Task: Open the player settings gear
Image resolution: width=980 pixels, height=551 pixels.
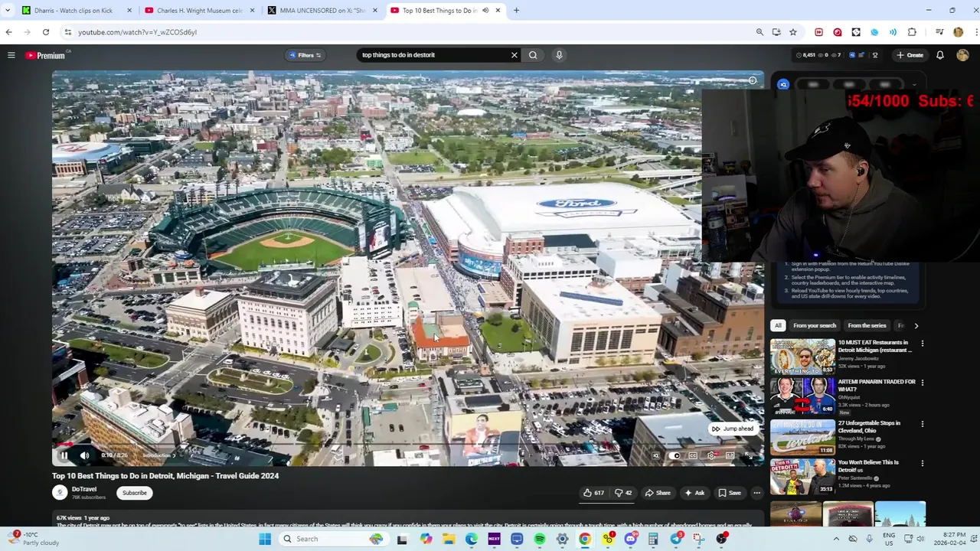Action: pos(711,455)
